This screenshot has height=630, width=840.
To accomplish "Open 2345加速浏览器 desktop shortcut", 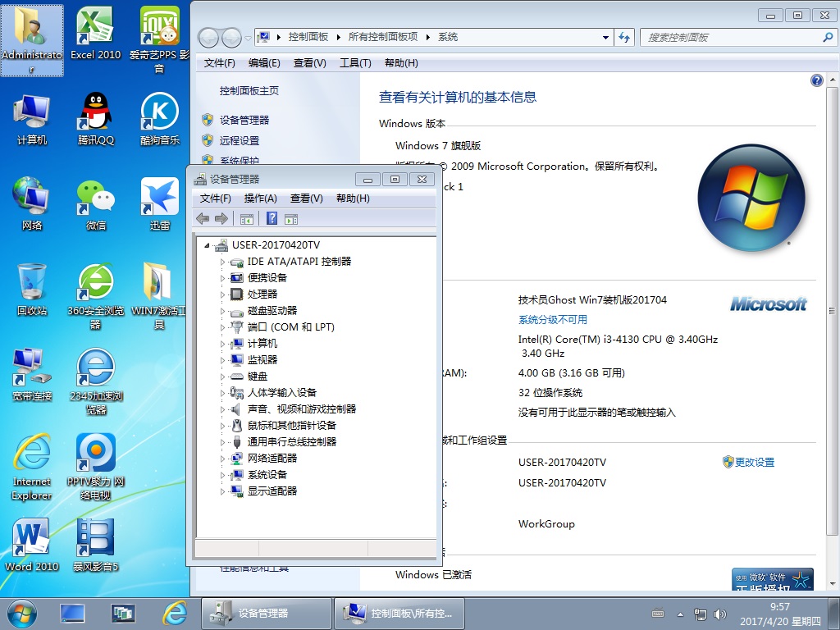I will click(95, 381).
